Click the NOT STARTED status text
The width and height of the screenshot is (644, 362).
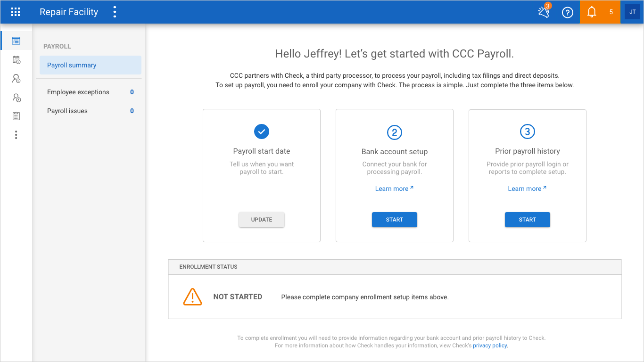[238, 297]
